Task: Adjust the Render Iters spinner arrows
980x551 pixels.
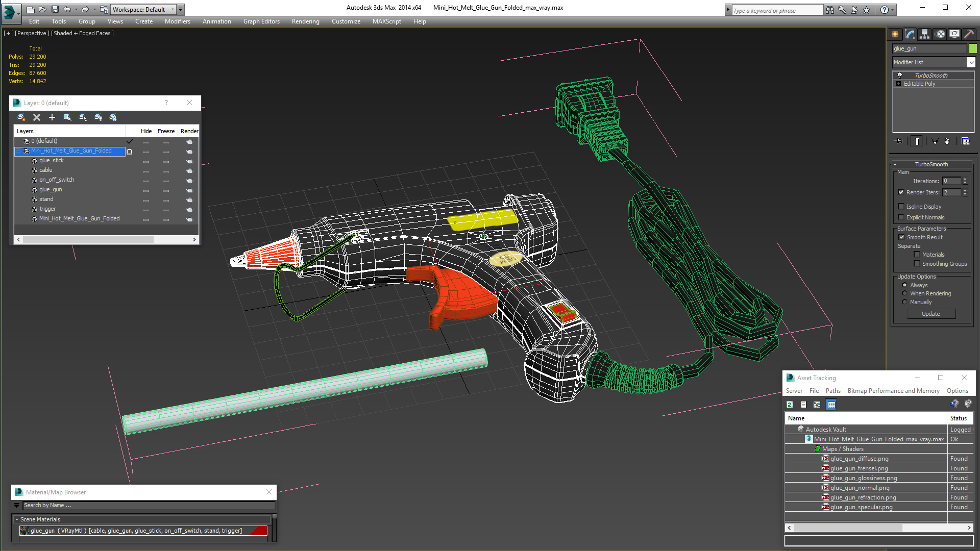Action: (965, 192)
